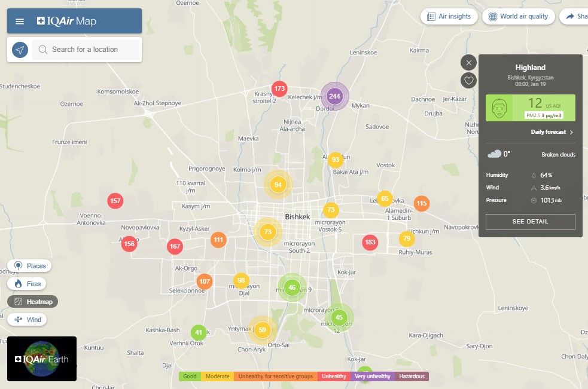Open the Air insights tab
Screen dimensions: 588x389
click(x=448, y=16)
